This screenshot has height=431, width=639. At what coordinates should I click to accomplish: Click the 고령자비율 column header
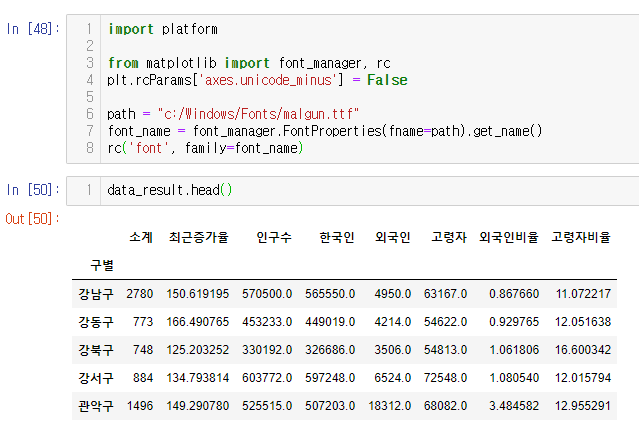coord(581,237)
